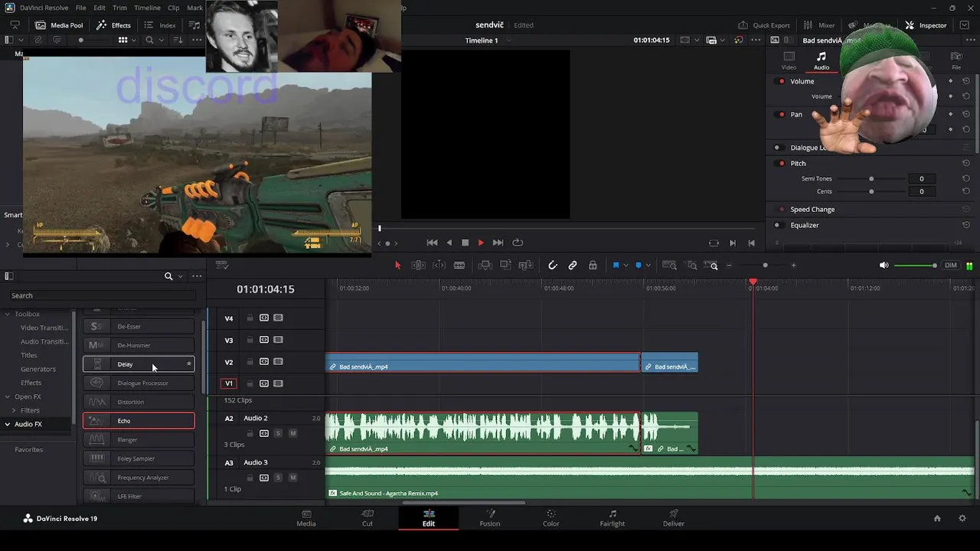This screenshot has width=980, height=551.
Task: Open the effects search magnifier
Action: point(168,276)
